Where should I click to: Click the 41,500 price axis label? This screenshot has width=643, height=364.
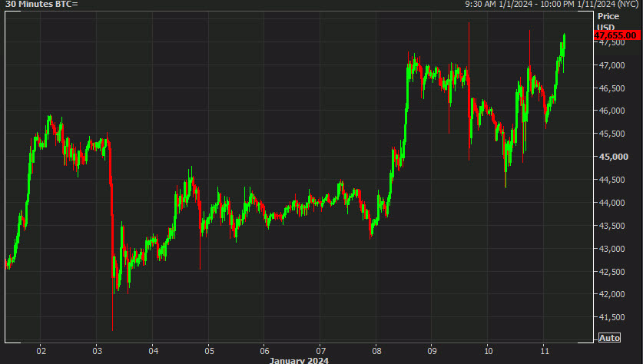point(612,317)
